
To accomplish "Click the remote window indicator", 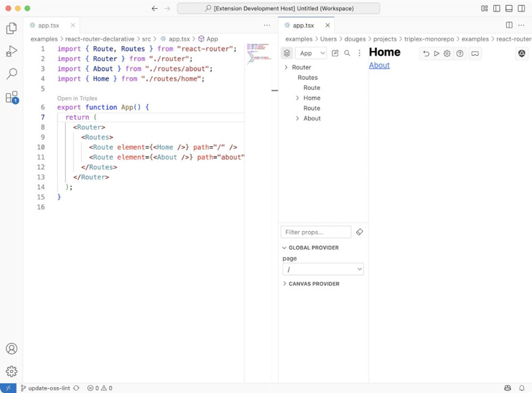I will coord(8,388).
